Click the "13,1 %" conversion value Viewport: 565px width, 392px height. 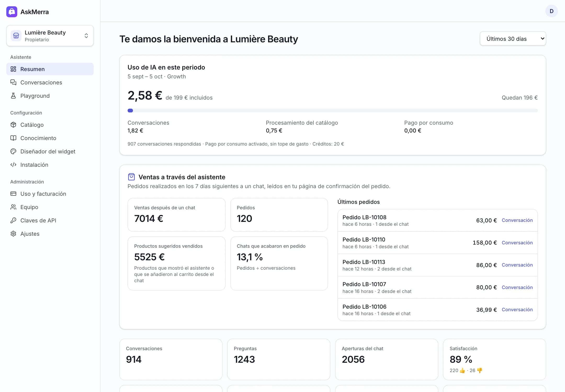pyautogui.click(x=250, y=257)
